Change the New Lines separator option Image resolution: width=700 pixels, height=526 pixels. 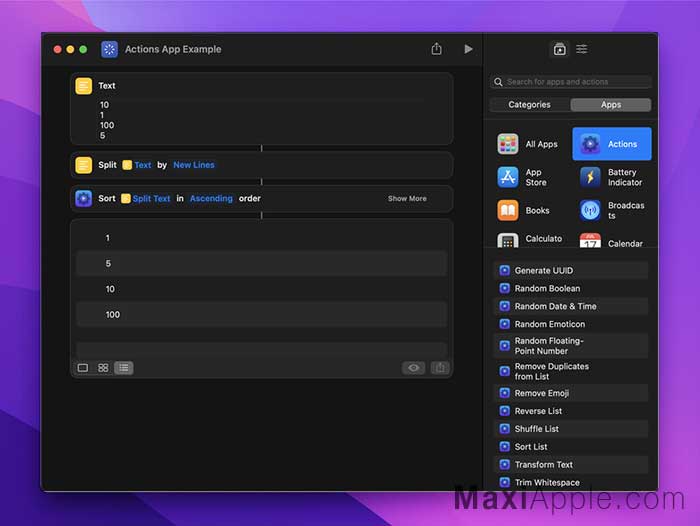[x=194, y=165]
